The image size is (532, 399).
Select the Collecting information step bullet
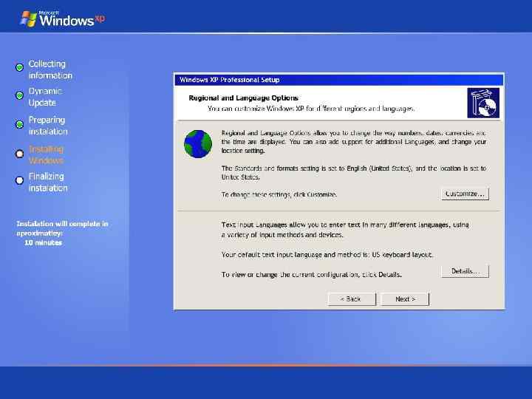[x=20, y=67]
